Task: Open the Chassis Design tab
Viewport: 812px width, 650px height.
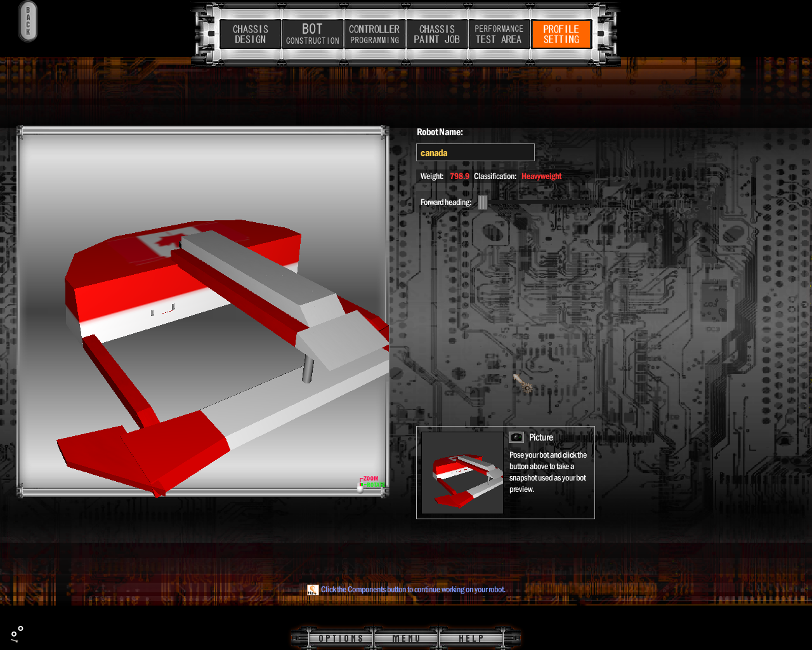Action: pyautogui.click(x=251, y=34)
